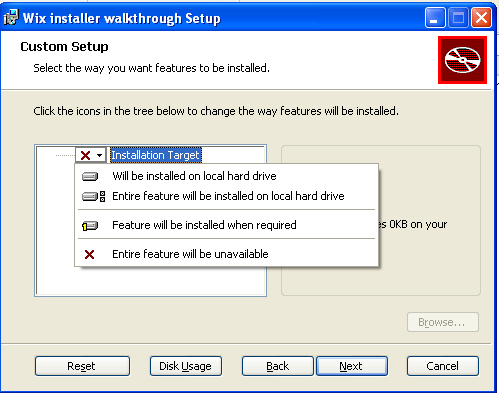Open Disk Usage dialog
Screen dimensions: 499x393
186,366
